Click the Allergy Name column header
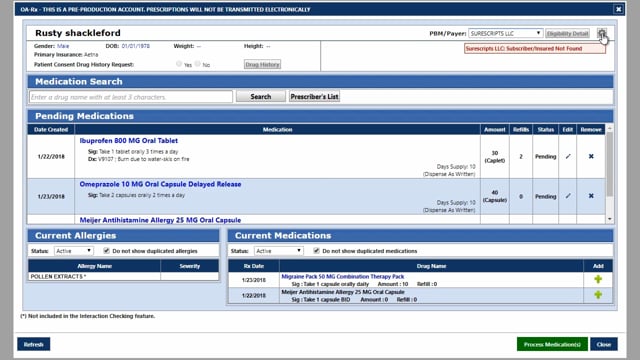640x360 pixels. point(94,266)
